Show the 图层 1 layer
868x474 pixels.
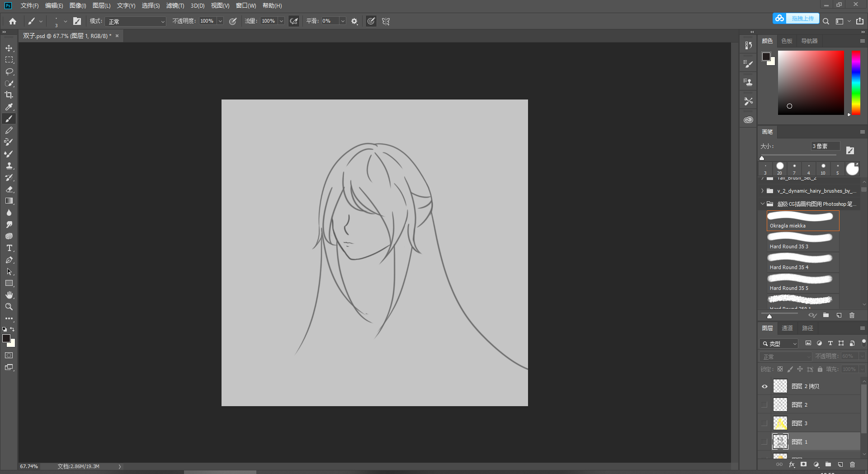coord(764,442)
